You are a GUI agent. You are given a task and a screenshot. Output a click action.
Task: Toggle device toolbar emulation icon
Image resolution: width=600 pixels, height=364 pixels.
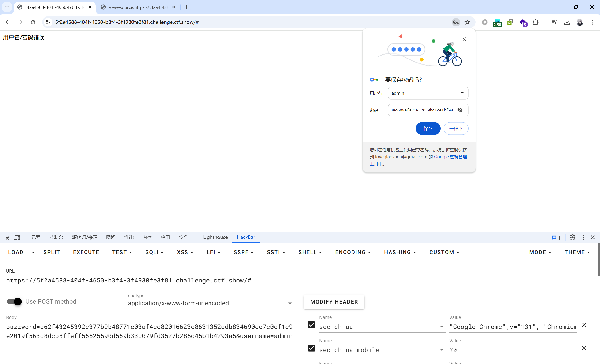(x=17, y=237)
